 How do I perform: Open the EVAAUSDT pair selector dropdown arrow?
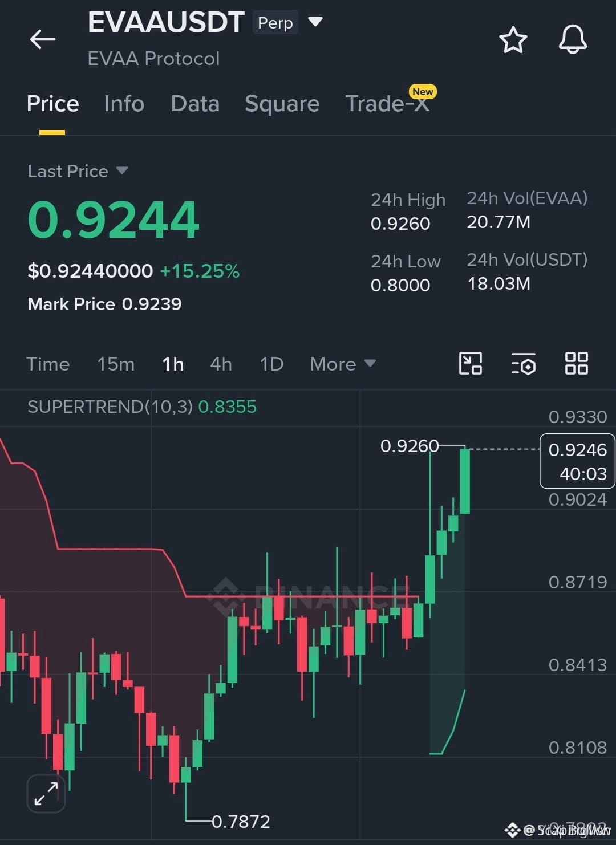[x=315, y=22]
